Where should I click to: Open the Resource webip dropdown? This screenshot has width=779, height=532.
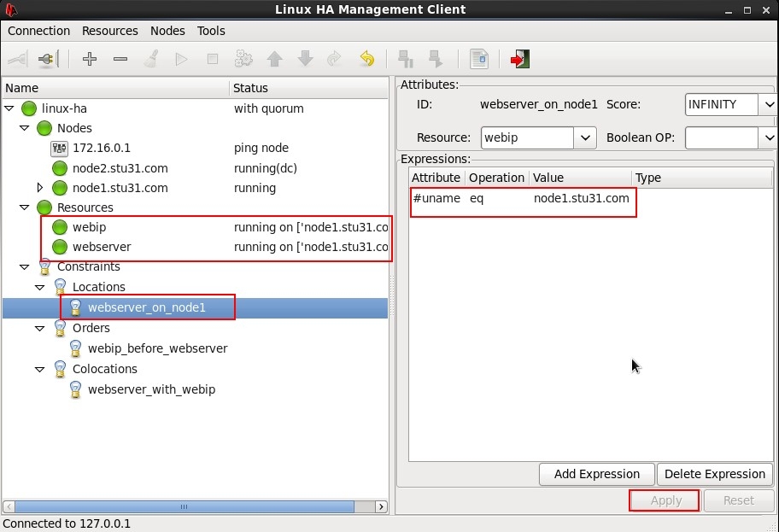click(x=585, y=137)
